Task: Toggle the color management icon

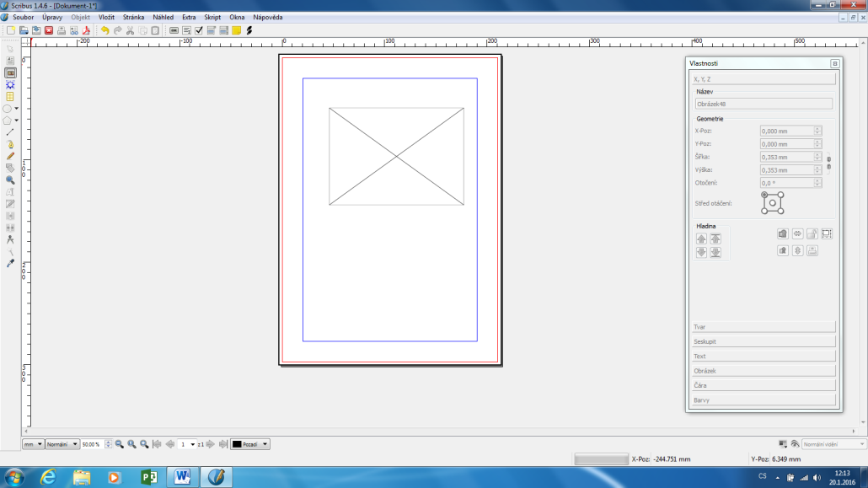Action: (x=783, y=444)
